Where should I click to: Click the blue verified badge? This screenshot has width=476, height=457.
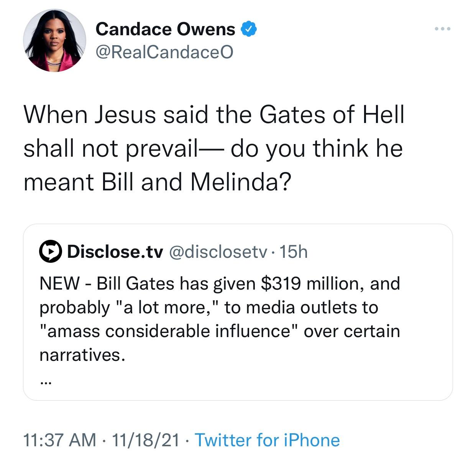click(x=248, y=29)
